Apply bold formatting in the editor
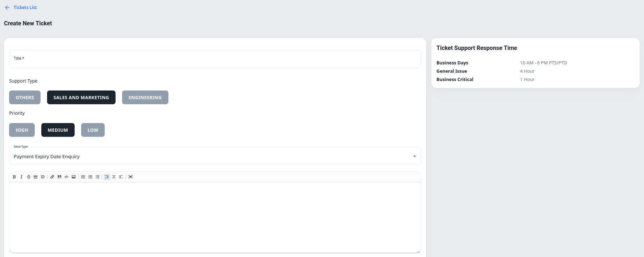 coord(14,177)
